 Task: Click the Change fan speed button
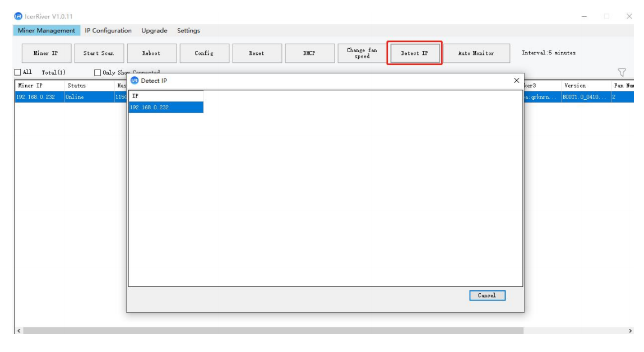coord(362,53)
